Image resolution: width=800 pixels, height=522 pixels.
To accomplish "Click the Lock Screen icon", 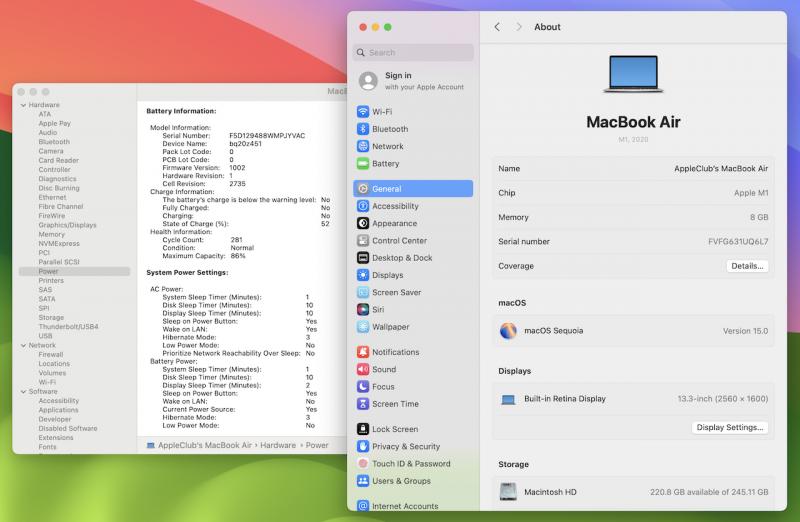I will pyautogui.click(x=363, y=429).
